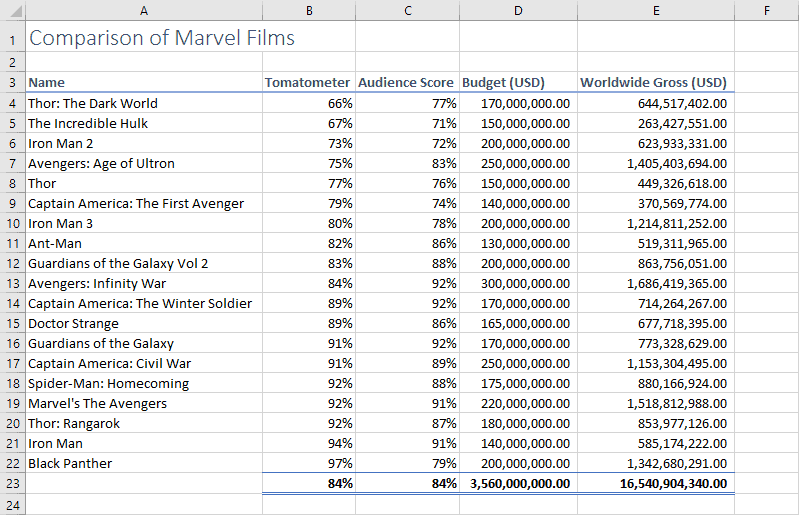The image size is (799, 515).
Task: Click Ant-Man's audience score 86%
Action: [x=408, y=243]
